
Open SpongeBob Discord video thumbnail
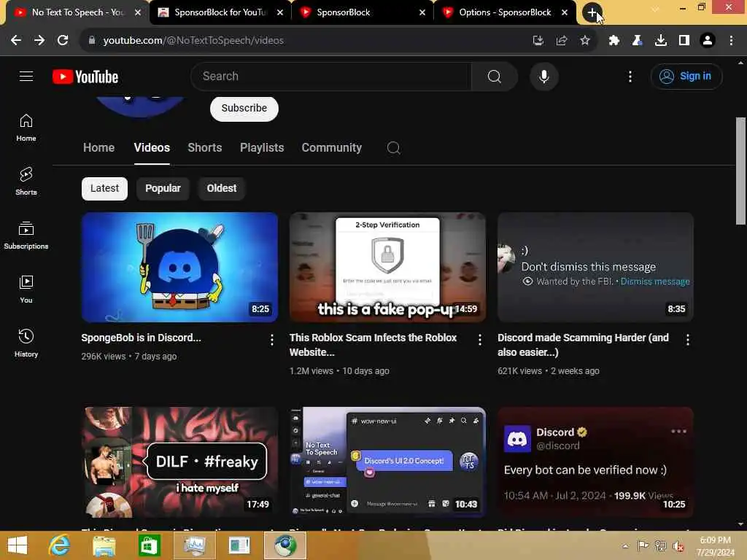[179, 267]
